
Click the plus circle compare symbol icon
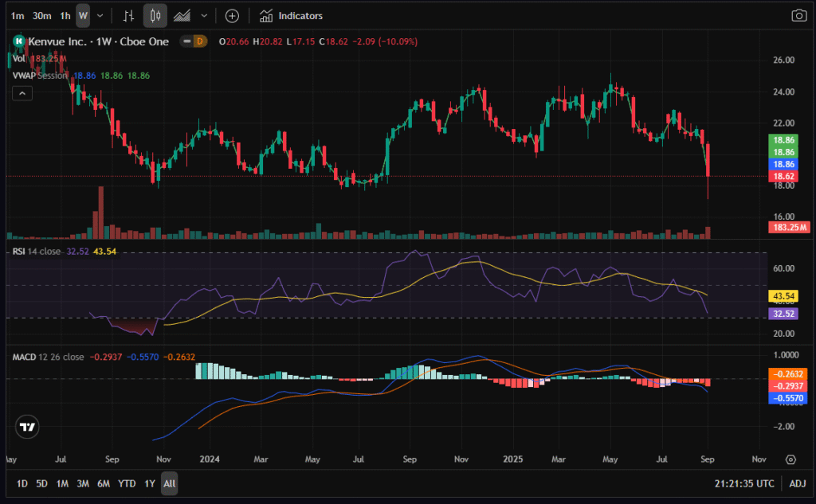pos(232,15)
